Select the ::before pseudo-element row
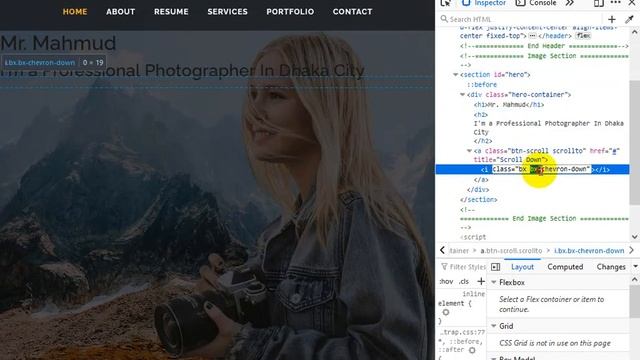This screenshot has width=640, height=360. coord(482,85)
